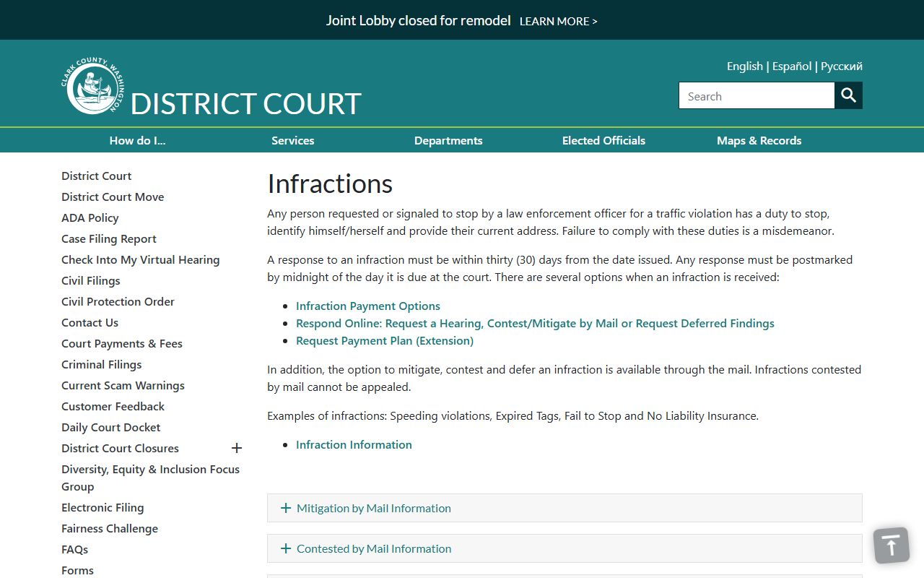This screenshot has height=578, width=924.
Task: Open District Court Move in sidebar
Action: tap(113, 197)
